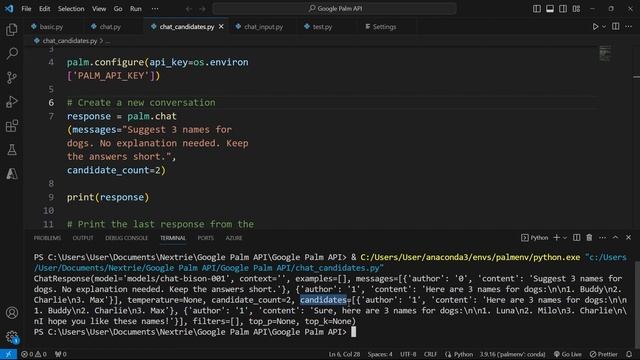Change indentation Spaces: 4
Image resolution: width=640 pixels, height=360 pixels.
click(x=380, y=354)
